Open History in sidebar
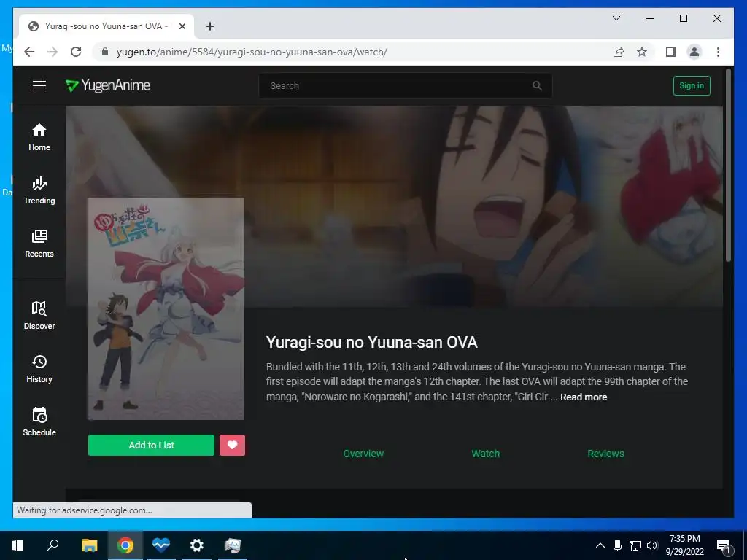The image size is (747, 560). 39,369
